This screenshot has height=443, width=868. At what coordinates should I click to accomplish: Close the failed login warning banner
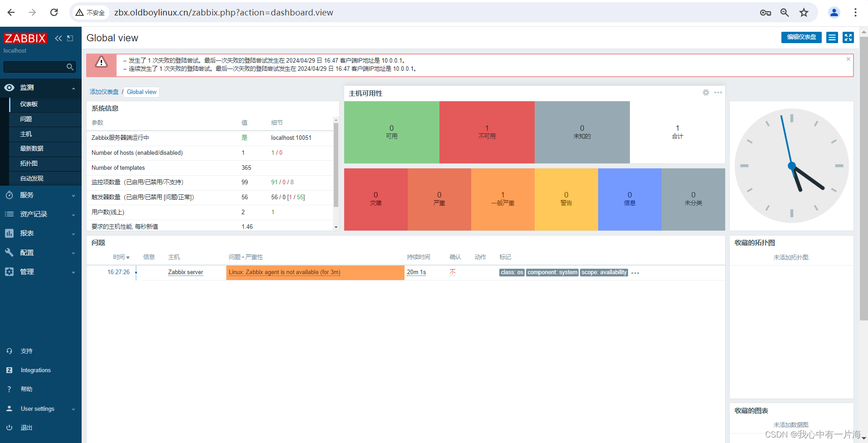click(848, 59)
